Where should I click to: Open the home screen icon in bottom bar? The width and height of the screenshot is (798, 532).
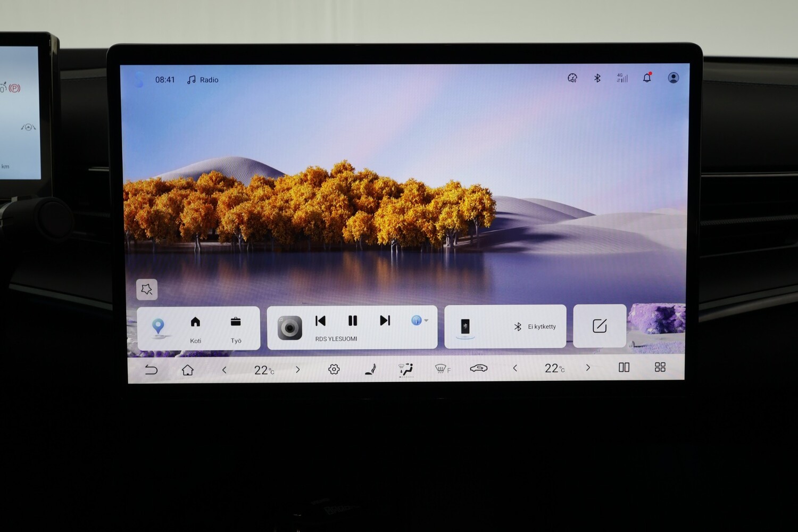187,370
